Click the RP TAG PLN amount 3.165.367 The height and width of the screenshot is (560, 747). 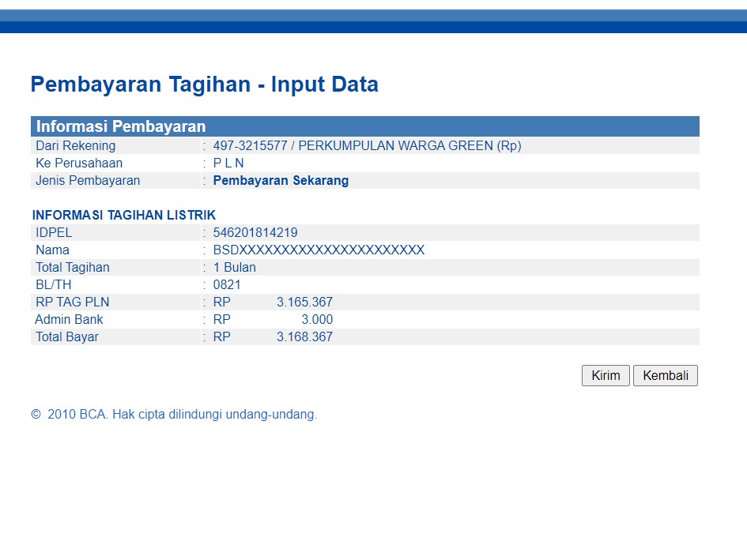(304, 303)
